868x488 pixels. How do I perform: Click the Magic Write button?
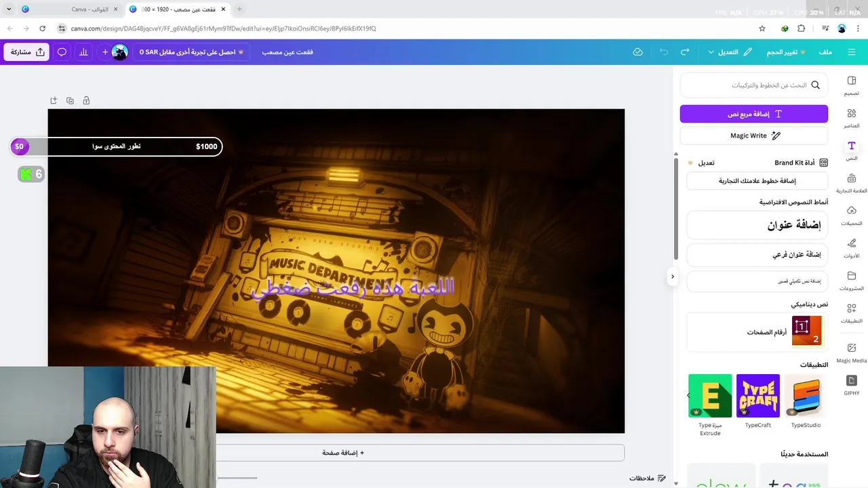click(x=754, y=136)
